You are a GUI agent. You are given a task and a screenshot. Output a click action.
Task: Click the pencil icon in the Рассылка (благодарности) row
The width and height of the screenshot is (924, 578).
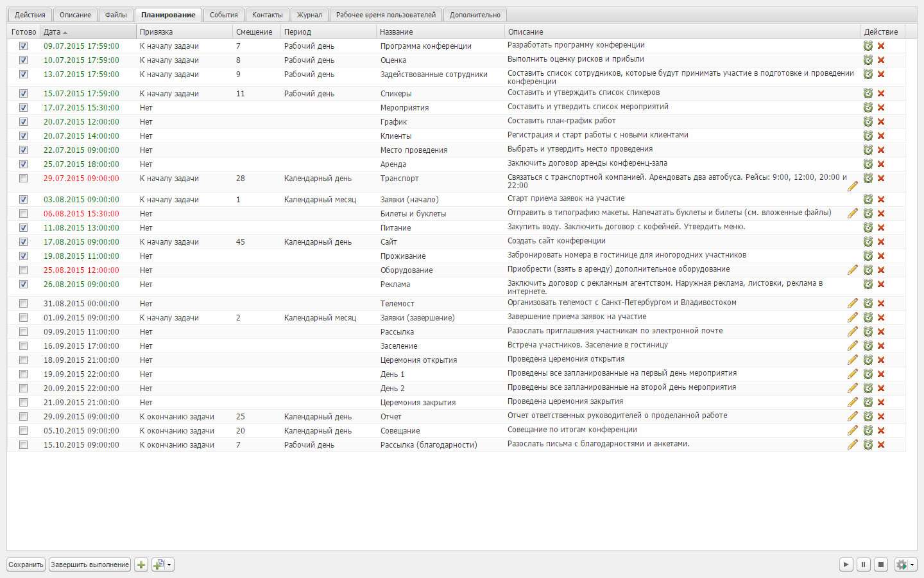[853, 444]
